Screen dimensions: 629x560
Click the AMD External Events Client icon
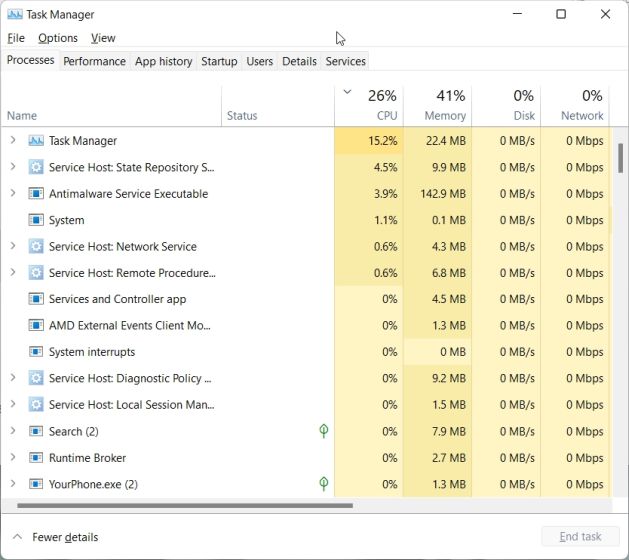coord(36,326)
